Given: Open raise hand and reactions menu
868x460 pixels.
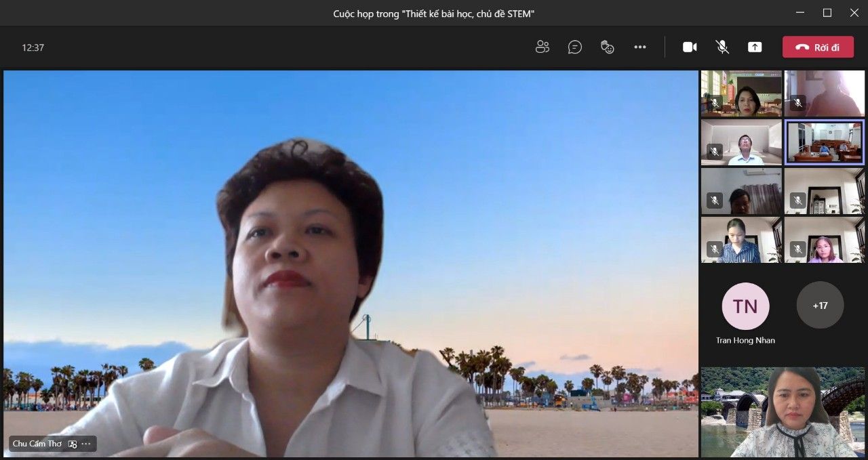Looking at the screenshot, I should tap(608, 47).
